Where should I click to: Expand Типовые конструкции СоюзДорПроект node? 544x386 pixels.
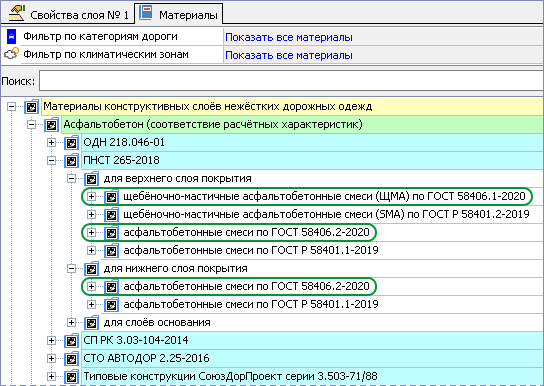pyautogui.click(x=51, y=376)
